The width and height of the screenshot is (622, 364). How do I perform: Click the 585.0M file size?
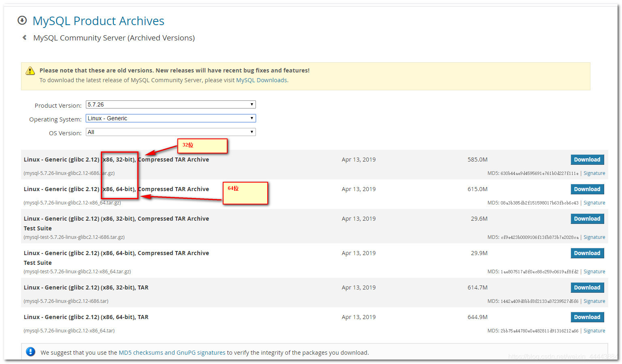point(477,160)
